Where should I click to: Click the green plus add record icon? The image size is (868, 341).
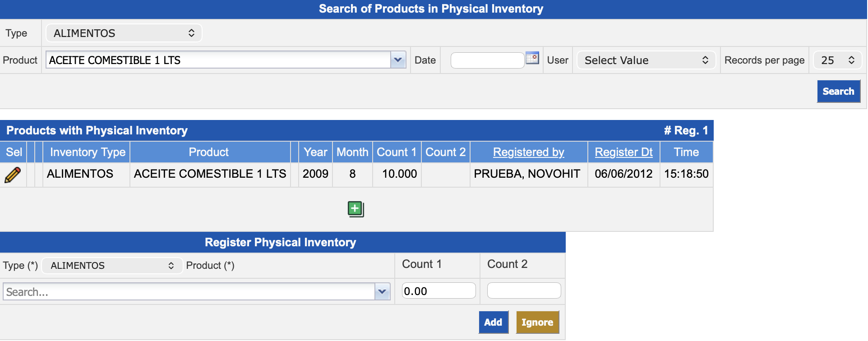[356, 209]
